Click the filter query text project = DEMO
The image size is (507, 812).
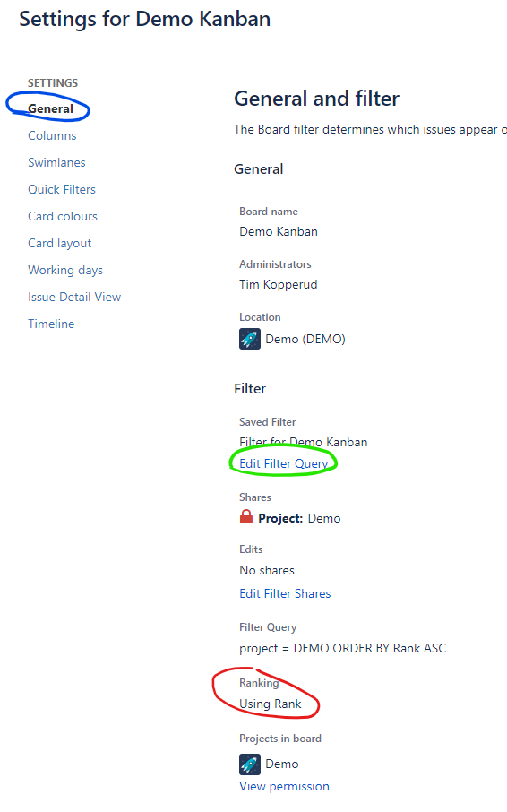click(342, 648)
